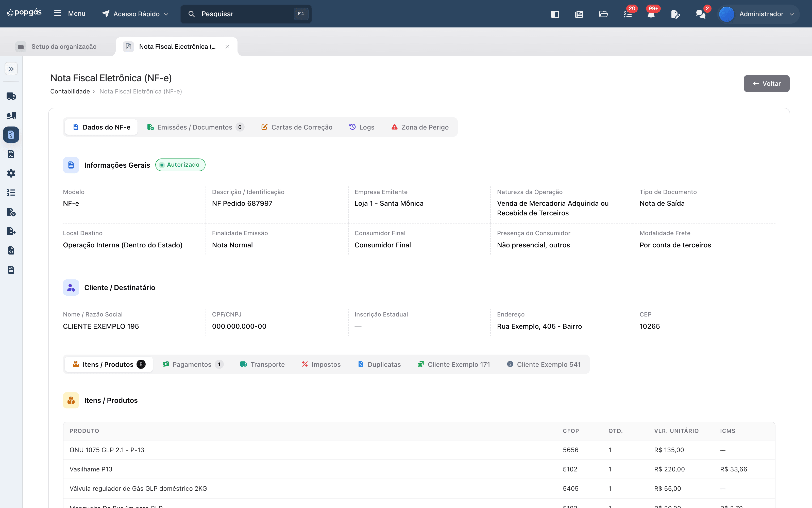Open the delivery truck sidebar icon
Image resolution: width=812 pixels, height=508 pixels.
pos(11,97)
